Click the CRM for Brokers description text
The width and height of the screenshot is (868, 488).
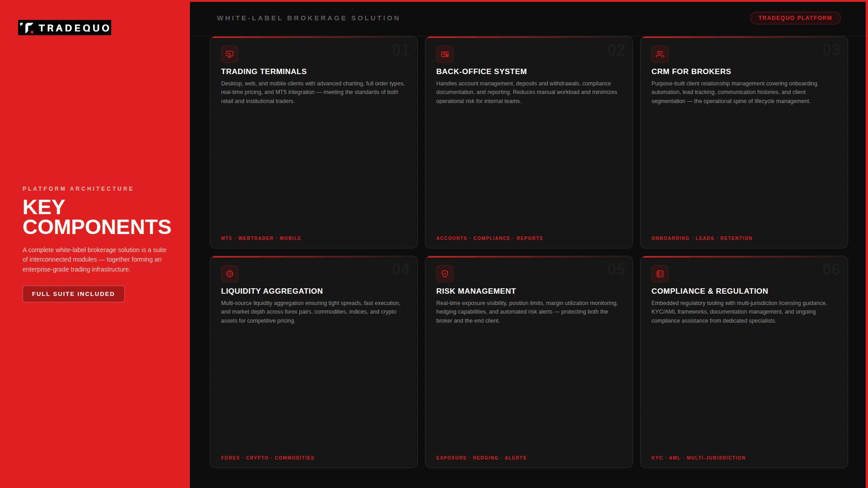[735, 92]
